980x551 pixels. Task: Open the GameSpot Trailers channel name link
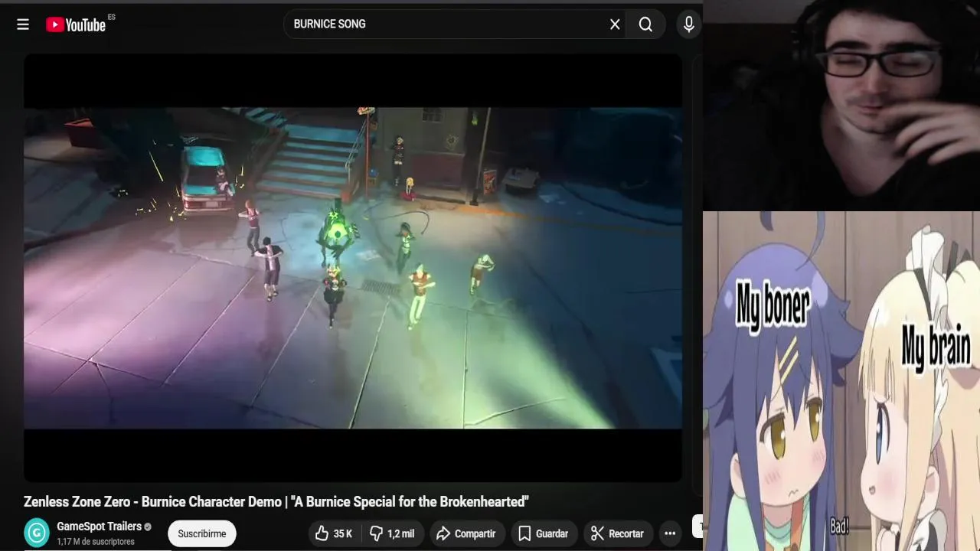click(99, 527)
